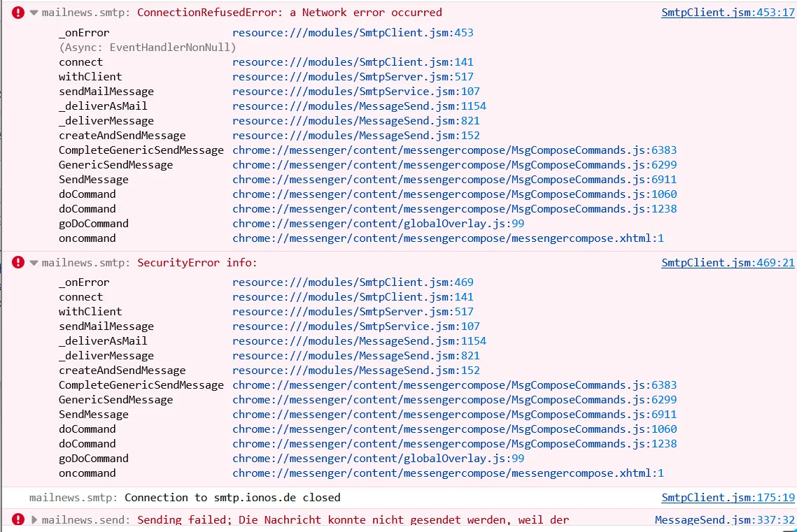Image resolution: width=797 pixels, height=532 pixels.
Task: Open MessageSend.jsm:1154 link in first trace
Action: (x=360, y=106)
